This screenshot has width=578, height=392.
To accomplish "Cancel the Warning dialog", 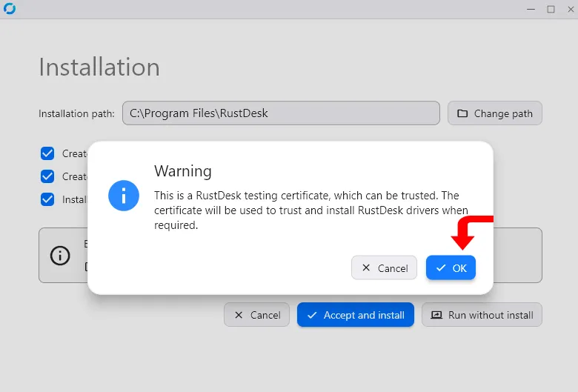I will point(384,268).
